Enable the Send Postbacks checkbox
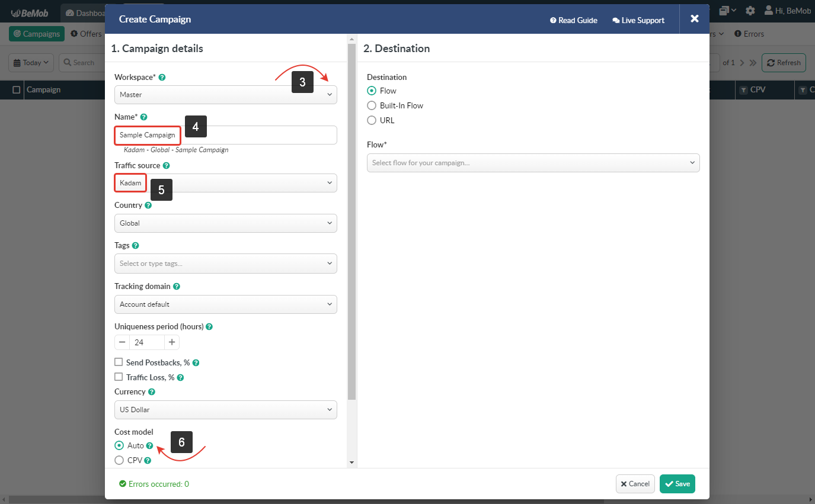 coord(119,362)
